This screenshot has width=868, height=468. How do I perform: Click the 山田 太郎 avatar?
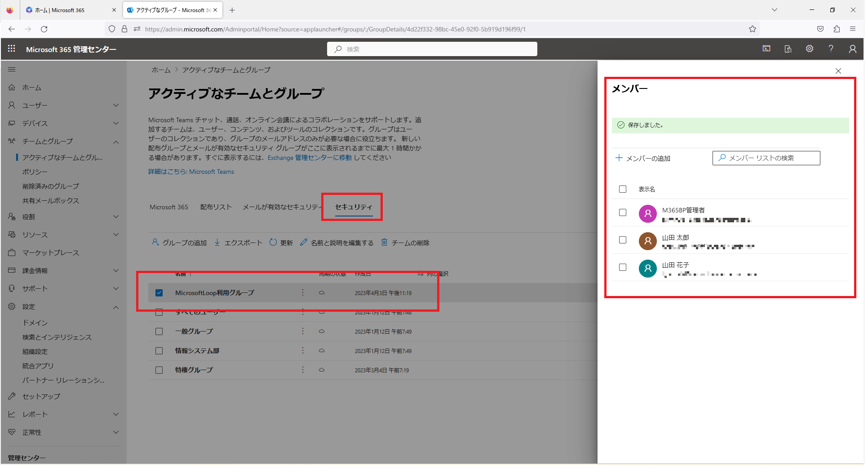pyautogui.click(x=648, y=241)
